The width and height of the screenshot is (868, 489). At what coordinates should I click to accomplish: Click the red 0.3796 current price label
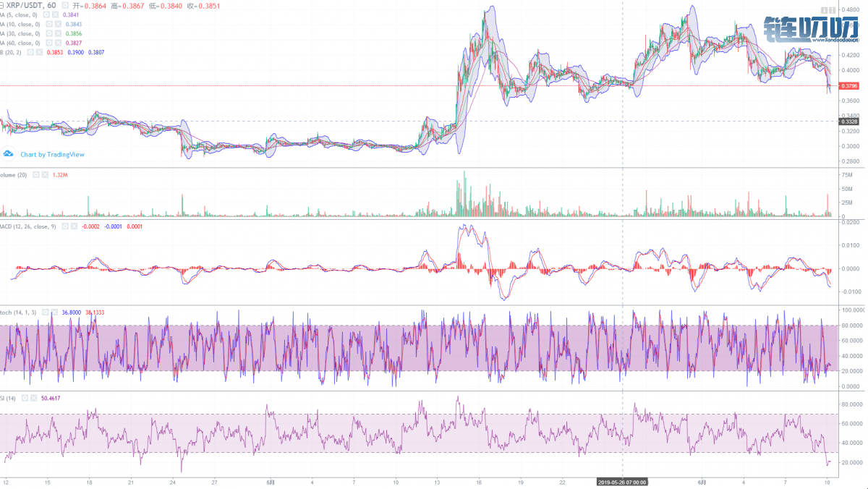pyautogui.click(x=849, y=86)
